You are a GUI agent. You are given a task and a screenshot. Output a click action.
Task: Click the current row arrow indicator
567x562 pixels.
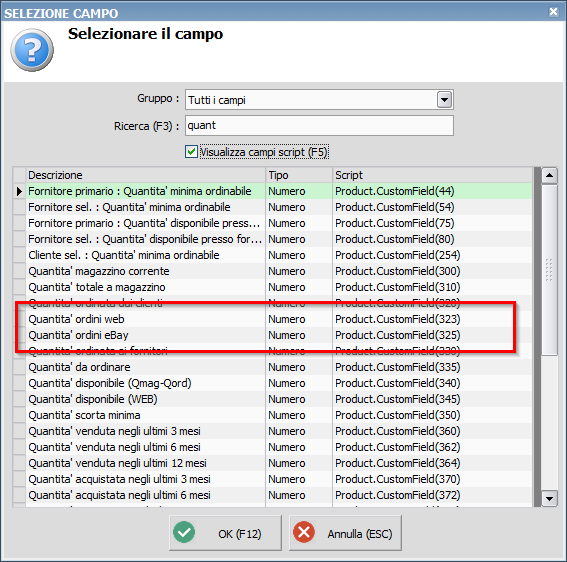pos(19,191)
